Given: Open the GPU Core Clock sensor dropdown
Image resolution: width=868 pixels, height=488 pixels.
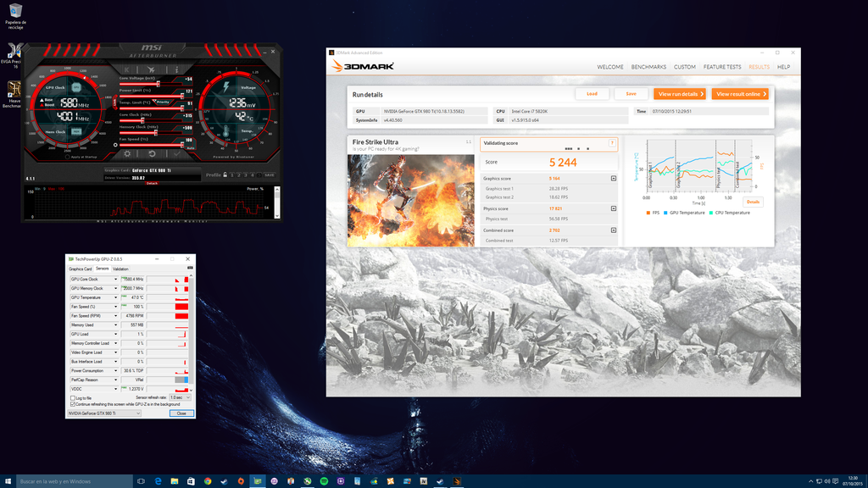Looking at the screenshot, I should click(115, 280).
